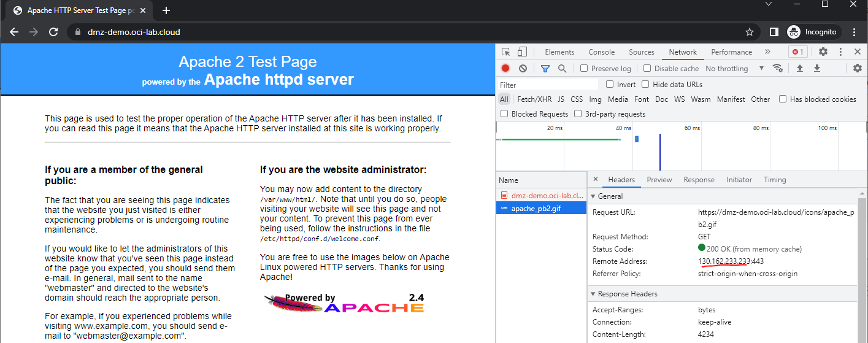Tick 3rd-party requests checkbox
The height and width of the screenshot is (343, 868).
click(578, 114)
